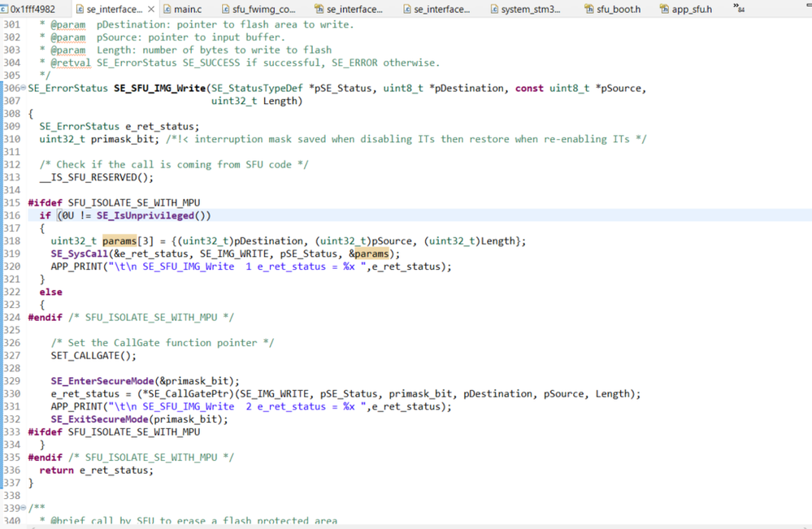Click 'Length: number of bytes' comment on line 303

point(215,50)
